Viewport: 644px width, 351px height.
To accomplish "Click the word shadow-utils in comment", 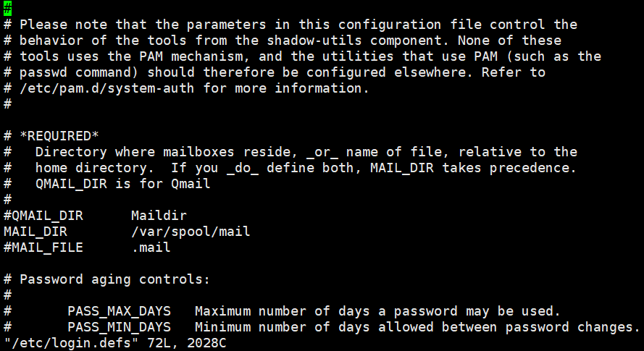I will 314,41.
